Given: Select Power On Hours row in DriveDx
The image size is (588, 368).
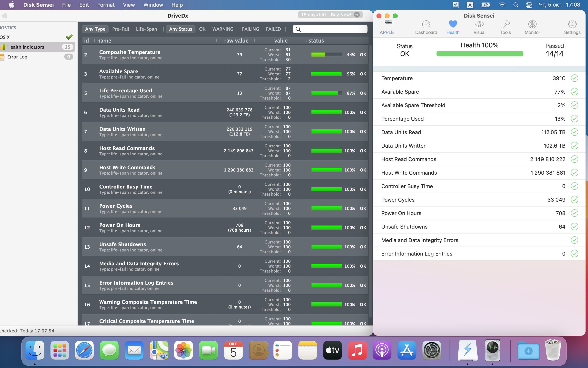Looking at the screenshot, I should tap(225, 228).
